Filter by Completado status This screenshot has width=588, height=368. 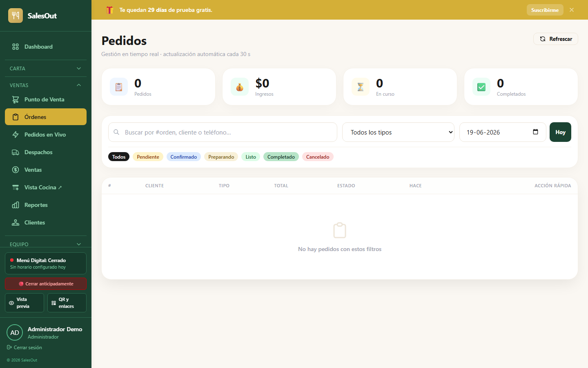point(281,157)
